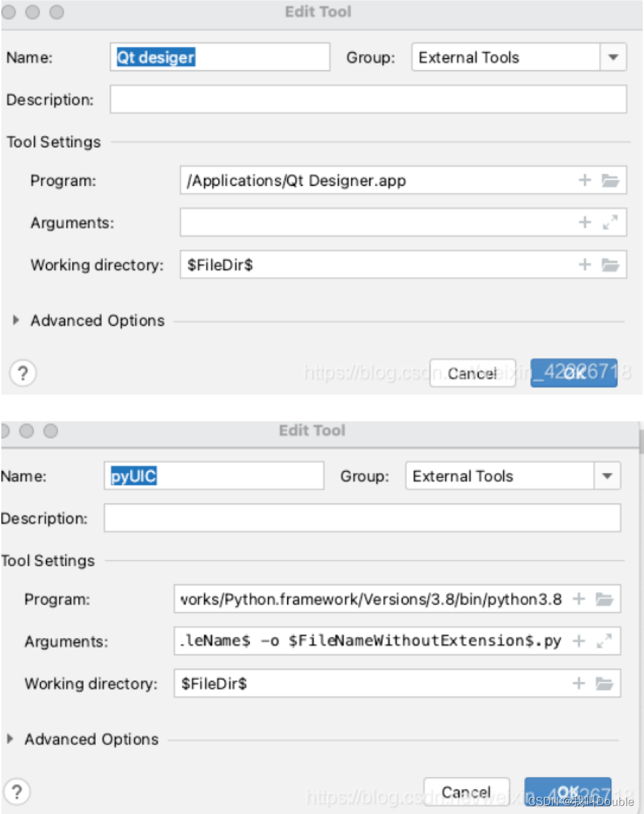This screenshot has height=814, width=644.
Task: Expand pyUIC Arguments field editor
Action: [604, 641]
